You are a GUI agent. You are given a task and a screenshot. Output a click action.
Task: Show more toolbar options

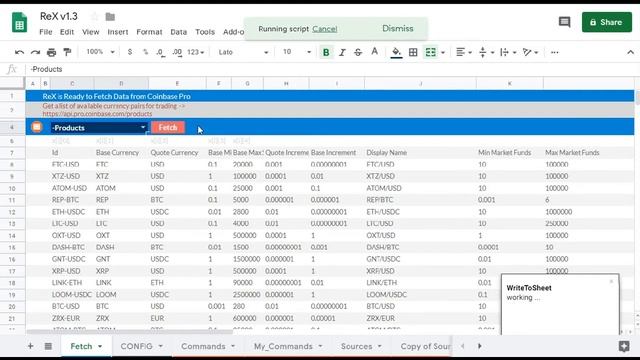554,52
